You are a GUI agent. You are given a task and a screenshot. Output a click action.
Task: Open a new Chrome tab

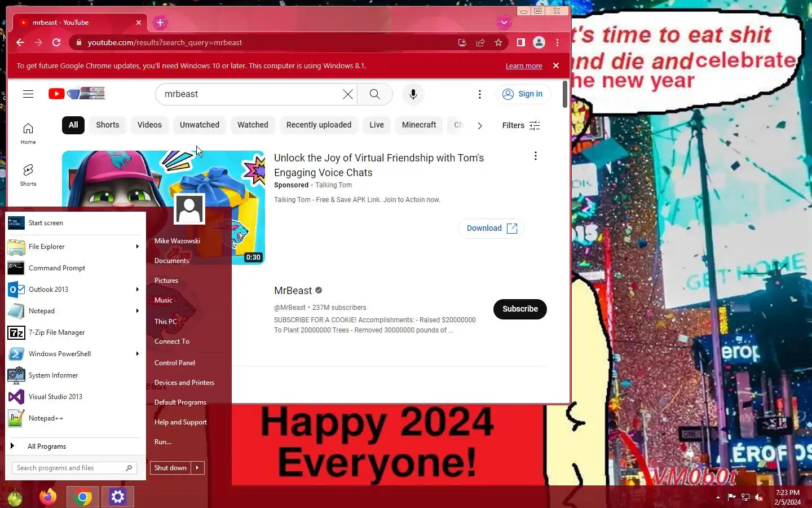160,23
